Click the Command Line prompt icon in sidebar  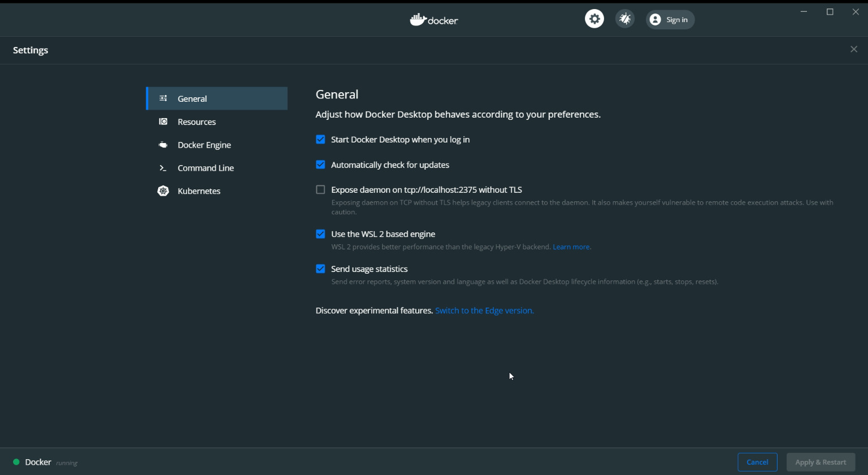point(163,168)
